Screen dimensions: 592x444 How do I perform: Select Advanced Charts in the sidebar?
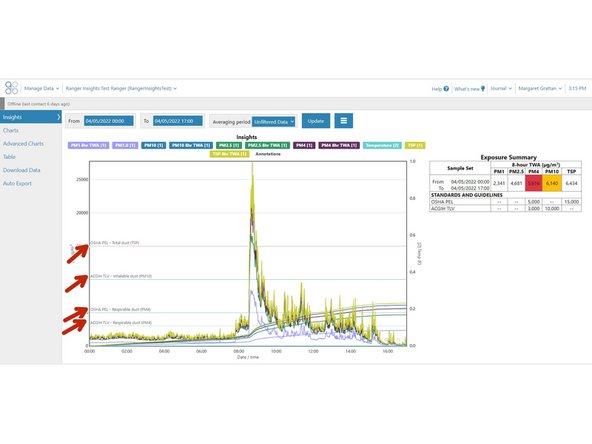pyautogui.click(x=23, y=143)
